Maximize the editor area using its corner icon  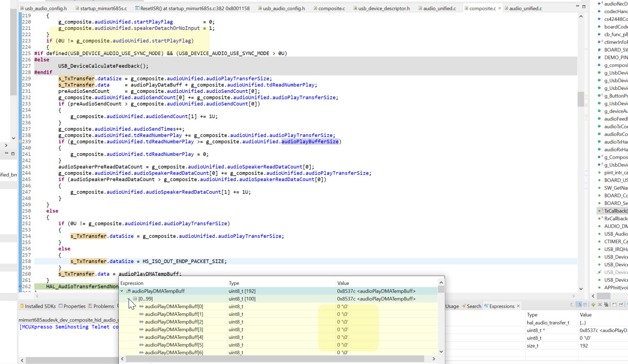click(x=584, y=6)
